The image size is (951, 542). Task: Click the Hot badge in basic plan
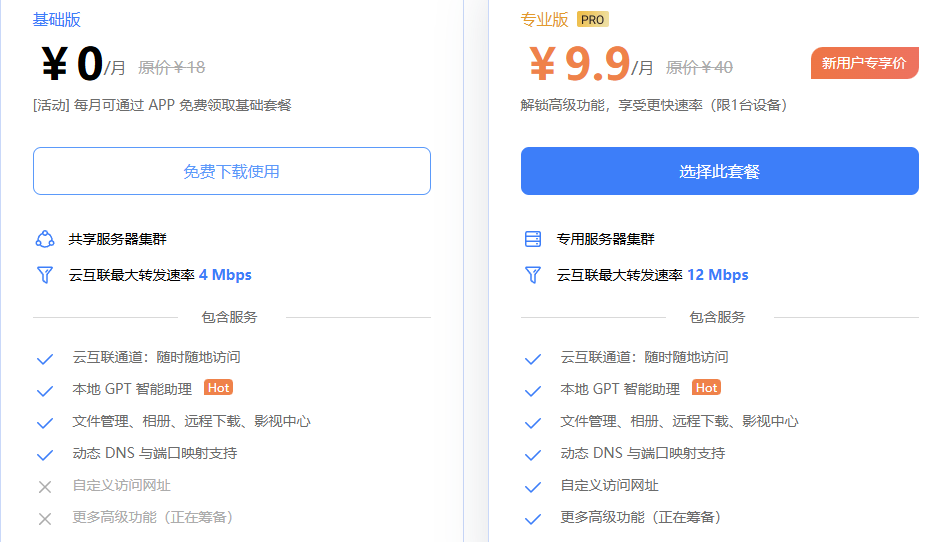point(218,388)
